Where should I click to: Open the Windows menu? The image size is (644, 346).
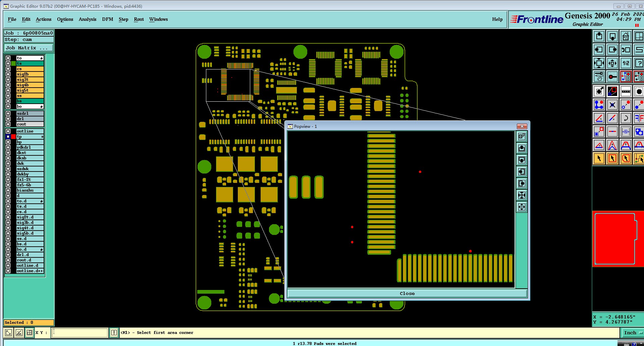point(158,19)
